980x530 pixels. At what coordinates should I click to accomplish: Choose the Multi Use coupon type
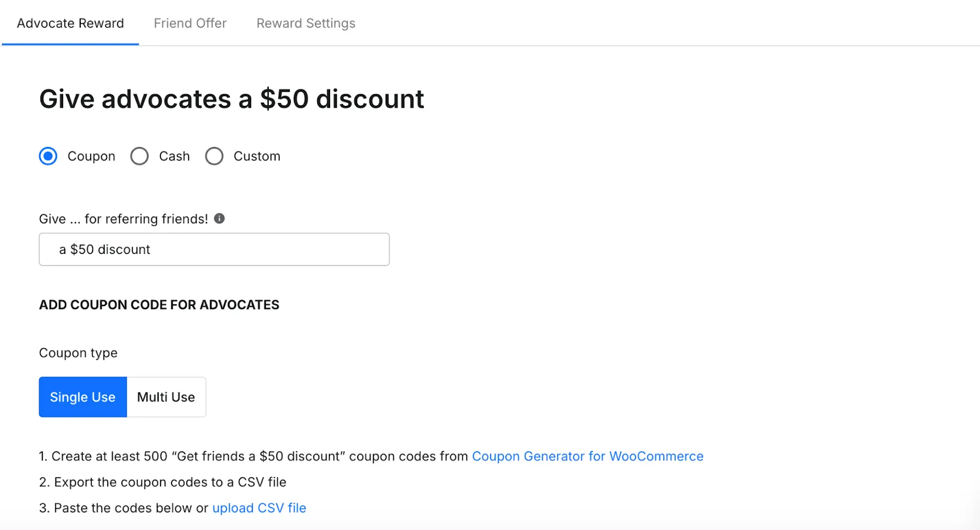tap(166, 397)
